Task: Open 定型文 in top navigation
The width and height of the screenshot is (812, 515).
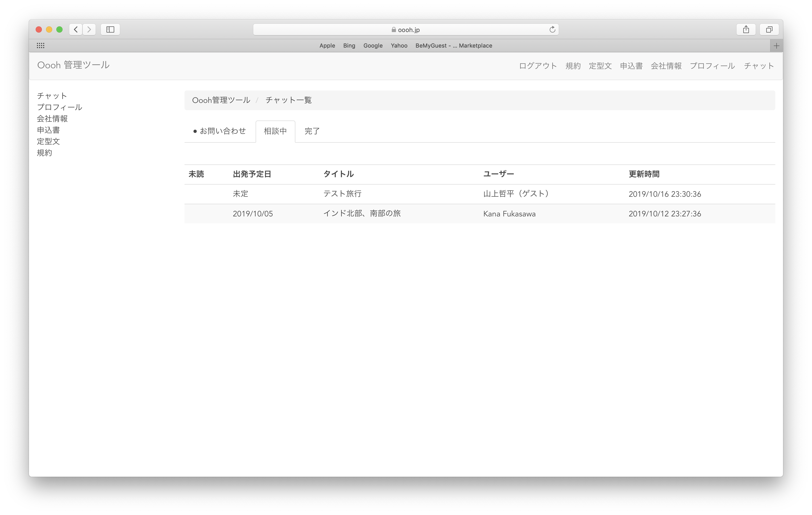Action: (x=600, y=66)
